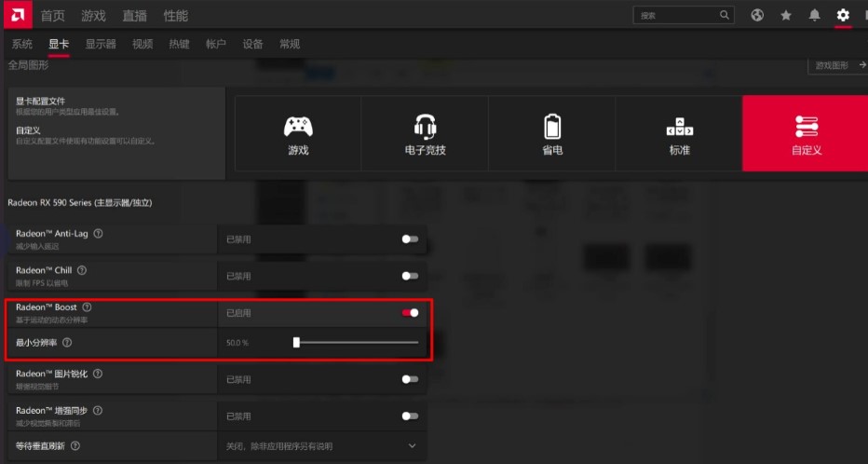Open help for 最小分辨率
The height and width of the screenshot is (464, 868).
pyautogui.click(x=67, y=343)
